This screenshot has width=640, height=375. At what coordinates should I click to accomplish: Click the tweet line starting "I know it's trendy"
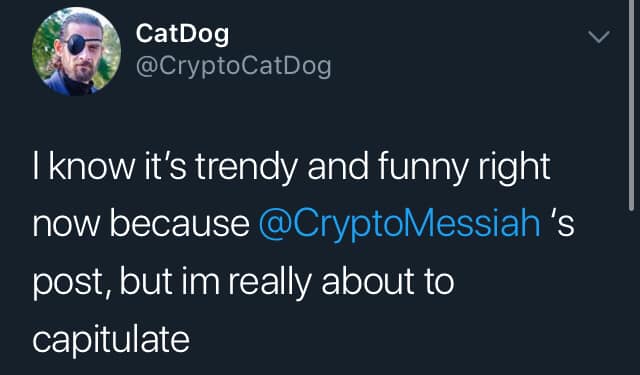pos(291,168)
